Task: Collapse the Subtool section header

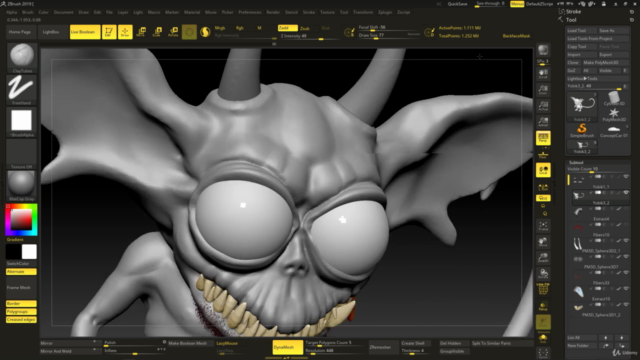Action: [x=576, y=162]
